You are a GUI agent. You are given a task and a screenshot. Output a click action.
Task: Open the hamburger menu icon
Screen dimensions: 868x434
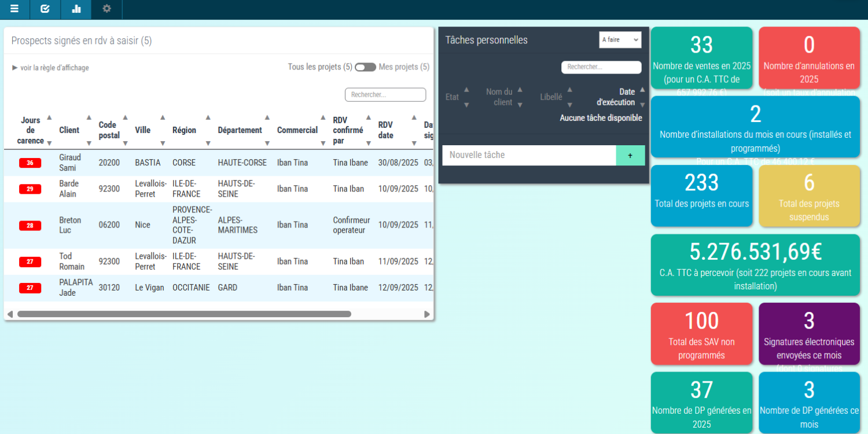coord(14,9)
